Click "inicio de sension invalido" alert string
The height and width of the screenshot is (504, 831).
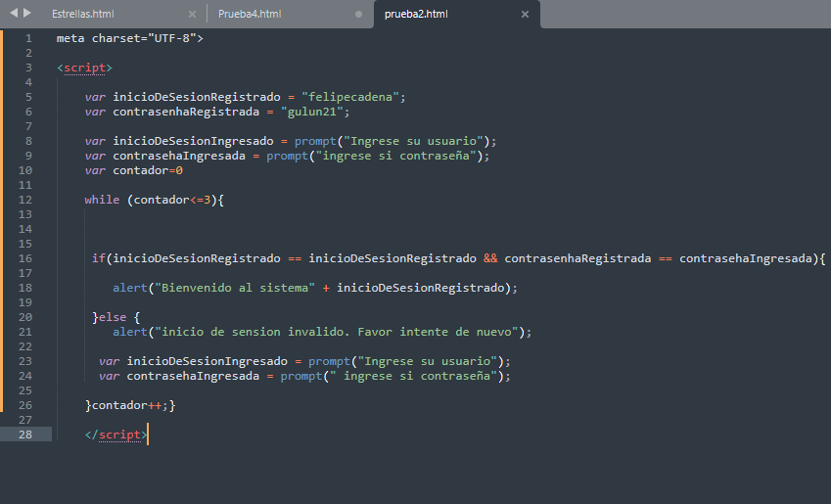tap(337, 332)
